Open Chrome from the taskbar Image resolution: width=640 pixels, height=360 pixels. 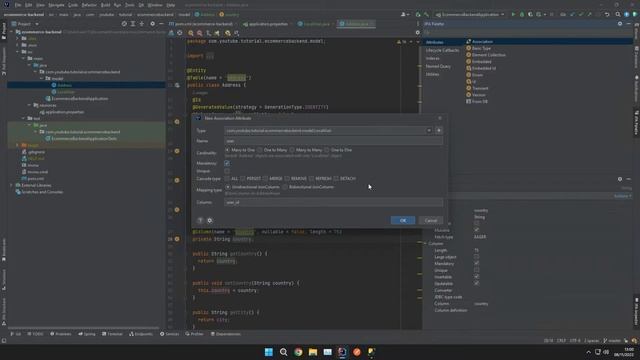[298, 352]
